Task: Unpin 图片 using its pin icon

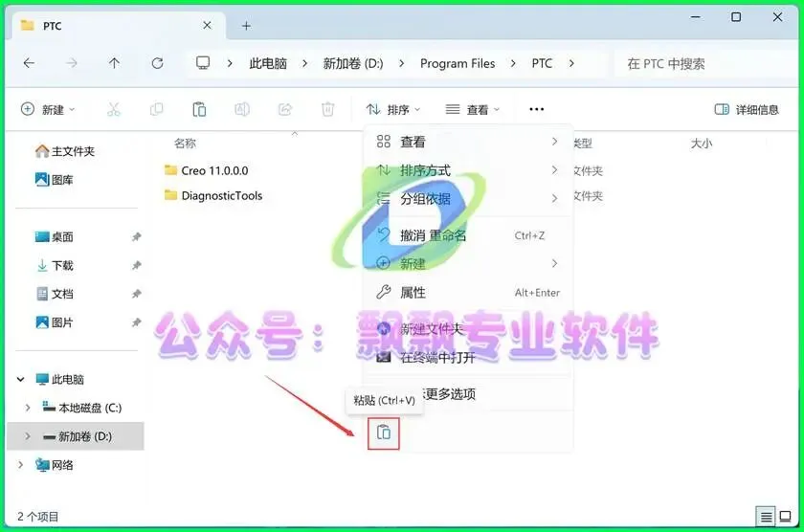Action: coord(136,322)
